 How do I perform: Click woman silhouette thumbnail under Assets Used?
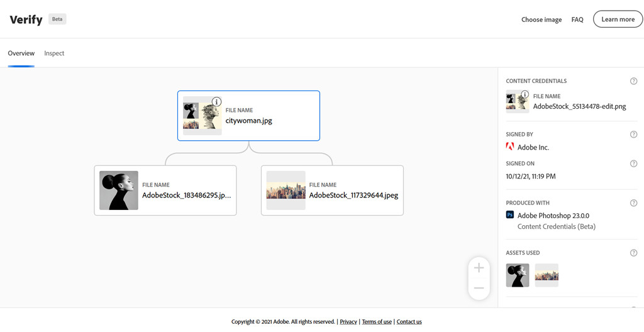518,275
